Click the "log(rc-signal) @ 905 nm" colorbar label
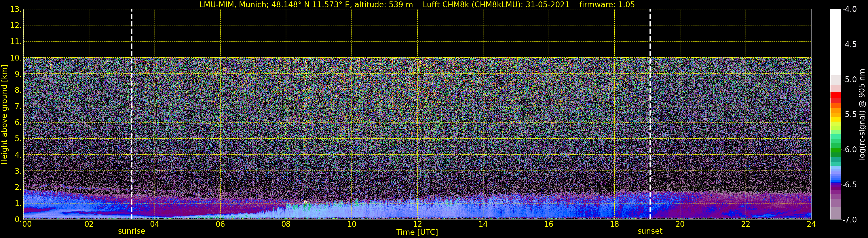868x238 pixels. [x=862, y=114]
